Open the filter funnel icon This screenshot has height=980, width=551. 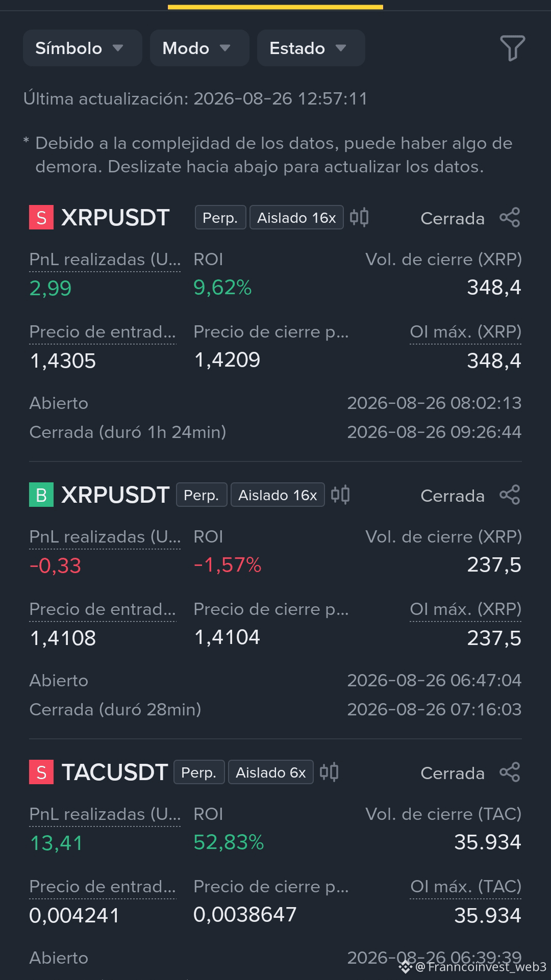click(x=512, y=48)
